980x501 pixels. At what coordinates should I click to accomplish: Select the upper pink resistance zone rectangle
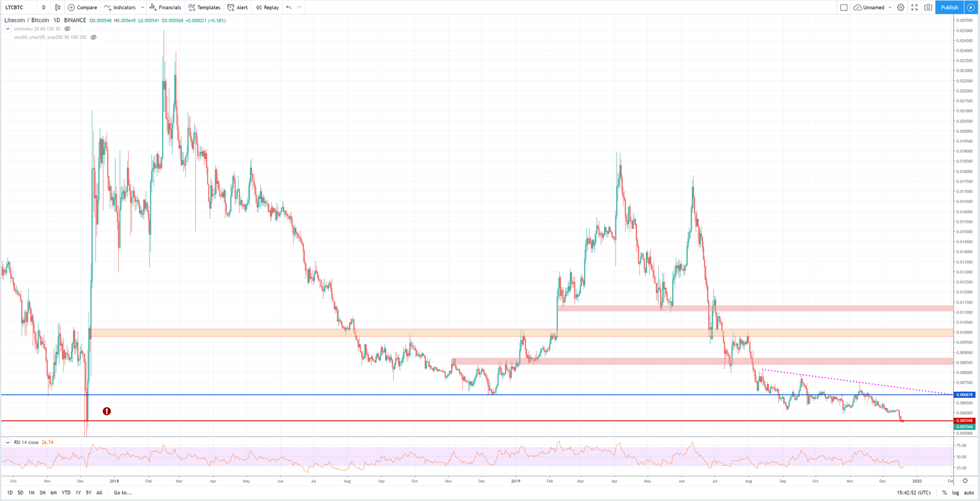[755, 308]
